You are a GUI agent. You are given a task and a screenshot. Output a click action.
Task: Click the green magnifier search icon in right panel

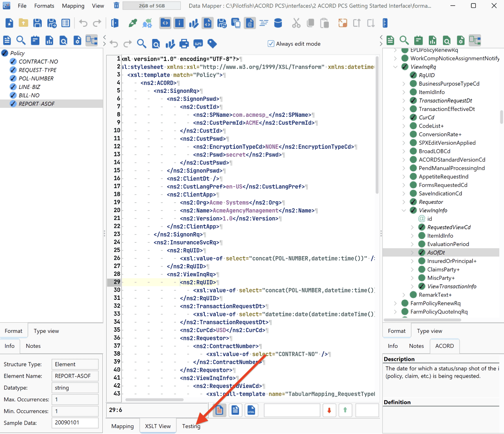[x=404, y=40]
